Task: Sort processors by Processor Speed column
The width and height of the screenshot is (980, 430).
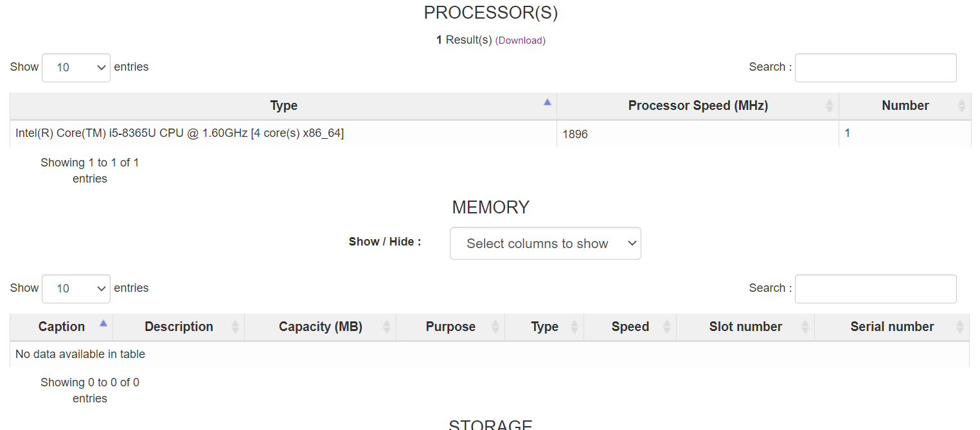Action: [697, 105]
